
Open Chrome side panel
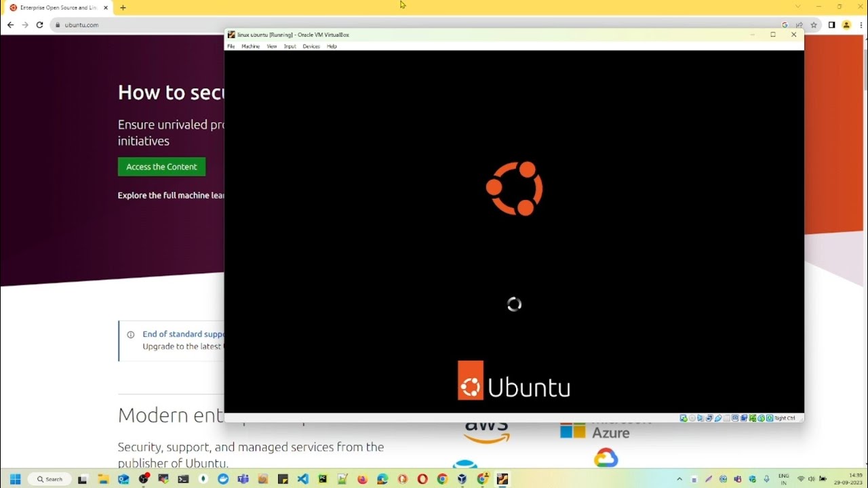click(x=831, y=25)
